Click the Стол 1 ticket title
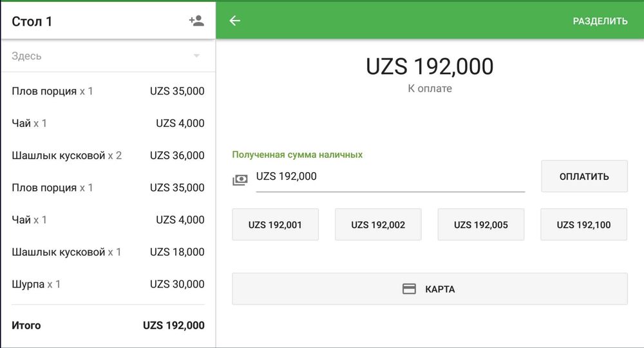This screenshot has height=348, width=644. coord(32,21)
